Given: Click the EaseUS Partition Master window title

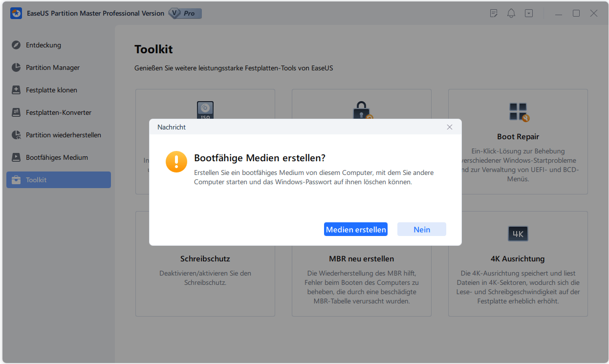Looking at the screenshot, I should click(96, 13).
